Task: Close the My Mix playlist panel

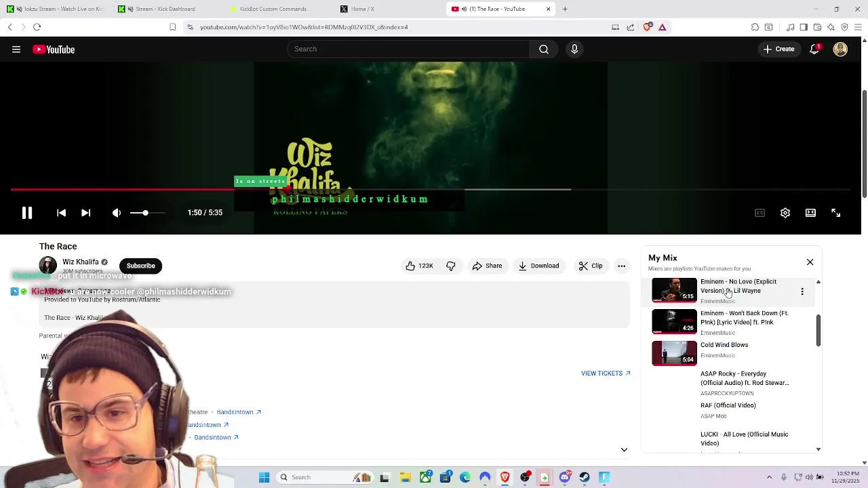Action: click(x=810, y=262)
